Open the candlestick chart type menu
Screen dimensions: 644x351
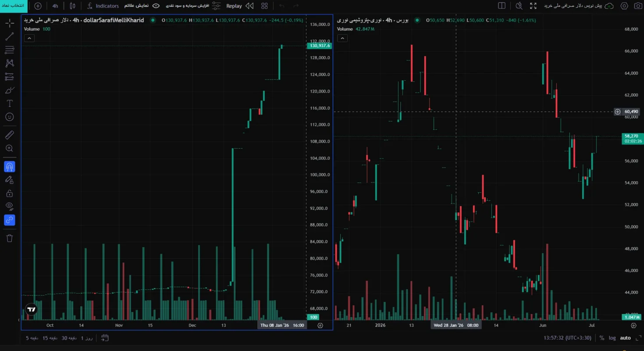[x=72, y=6]
